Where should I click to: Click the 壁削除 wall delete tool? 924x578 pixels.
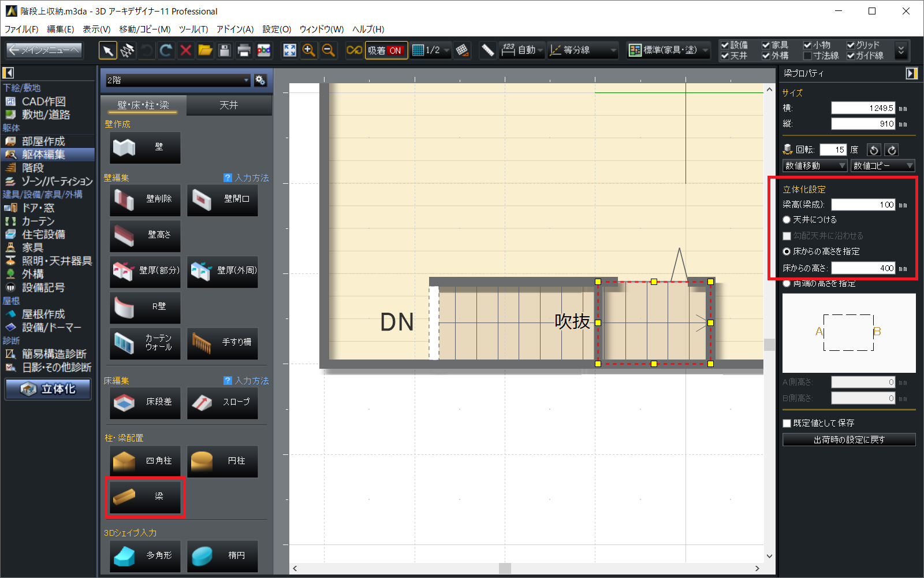[x=145, y=199]
